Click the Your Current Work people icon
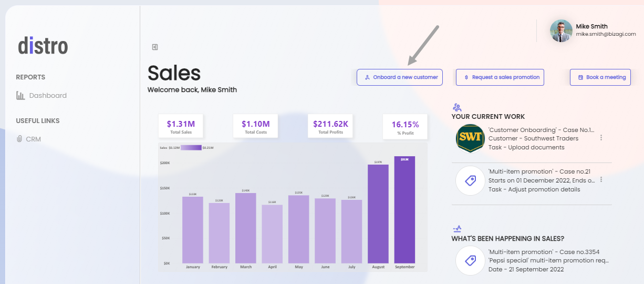The image size is (644, 284). [x=457, y=107]
